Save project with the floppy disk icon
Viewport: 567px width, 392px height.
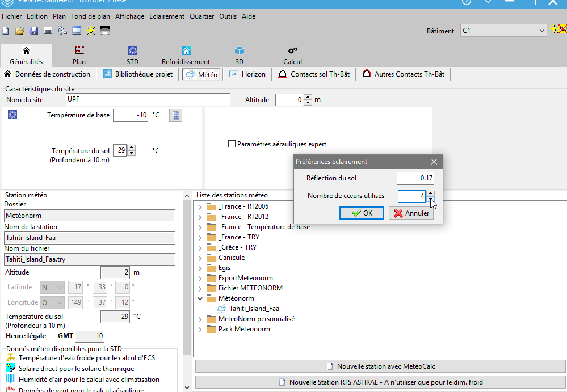[x=34, y=31]
